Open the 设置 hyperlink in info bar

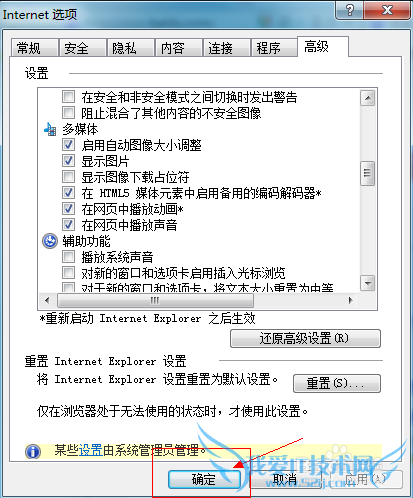coord(91,451)
